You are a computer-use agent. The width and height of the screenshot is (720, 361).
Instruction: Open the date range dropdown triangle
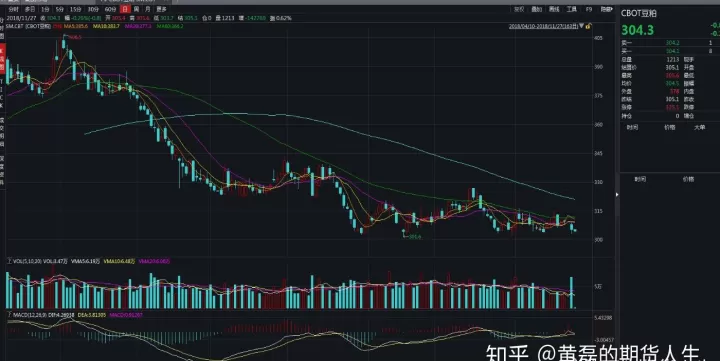[582, 26]
